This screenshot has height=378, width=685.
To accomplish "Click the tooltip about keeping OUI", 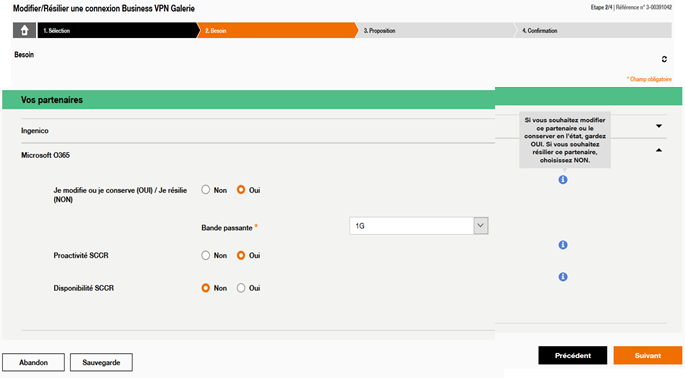I will 565,140.
